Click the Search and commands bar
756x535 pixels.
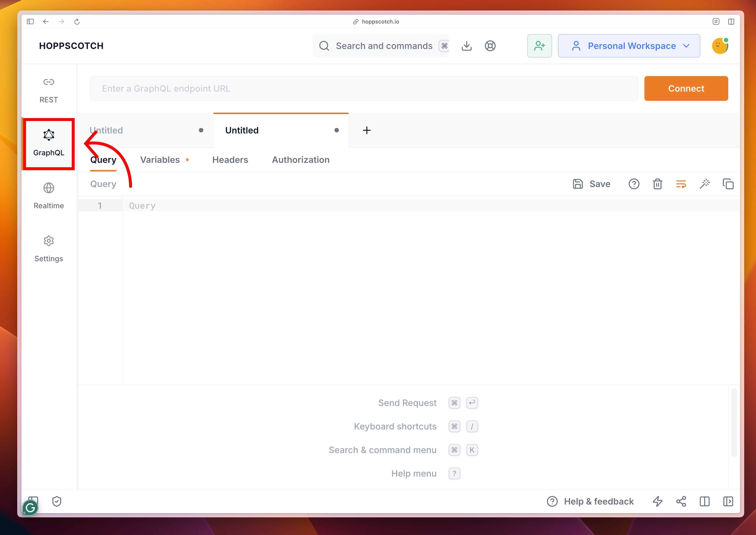(381, 46)
